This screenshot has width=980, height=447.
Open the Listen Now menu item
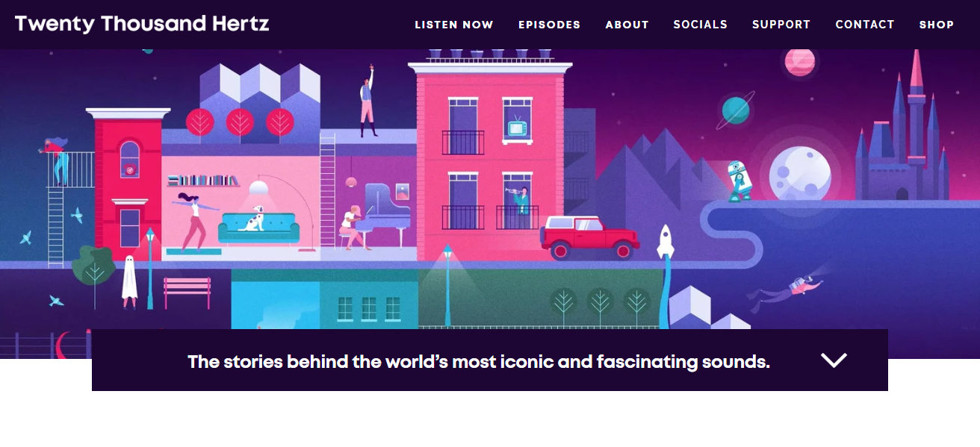pos(454,25)
